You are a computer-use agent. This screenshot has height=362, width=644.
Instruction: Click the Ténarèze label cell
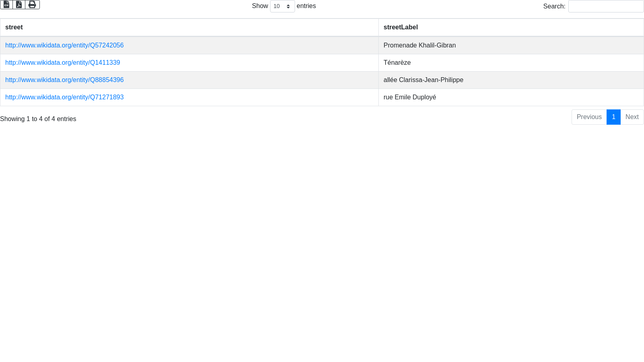[397, 63]
